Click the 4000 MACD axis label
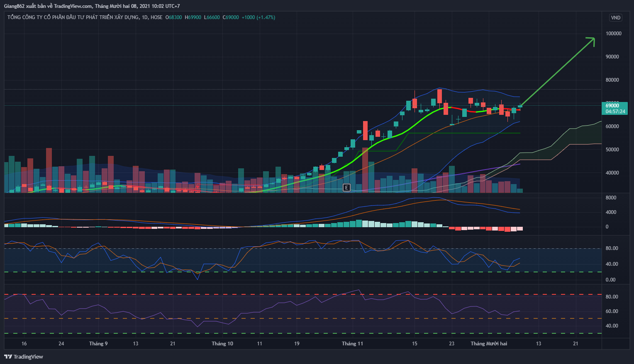This screenshot has height=364, width=634. coord(611,212)
